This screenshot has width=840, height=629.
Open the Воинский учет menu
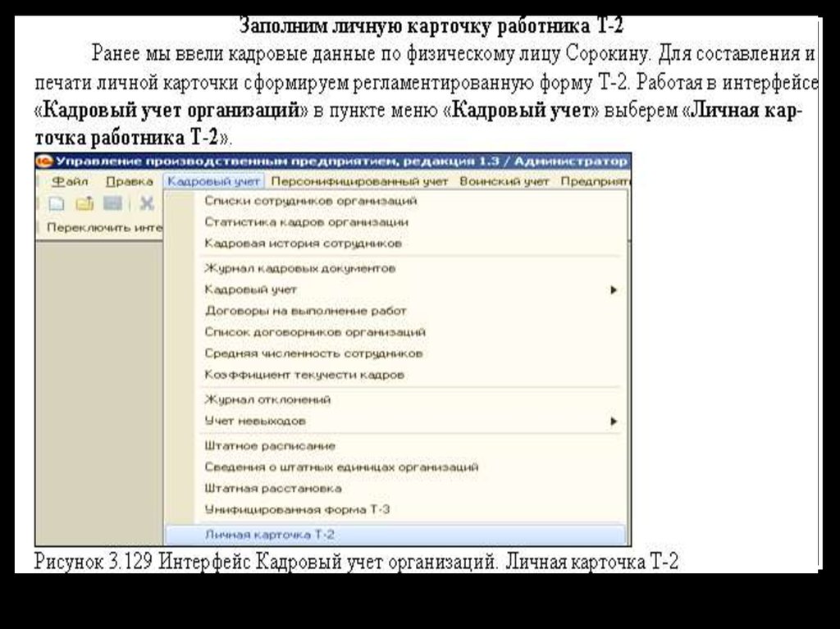click(x=504, y=181)
